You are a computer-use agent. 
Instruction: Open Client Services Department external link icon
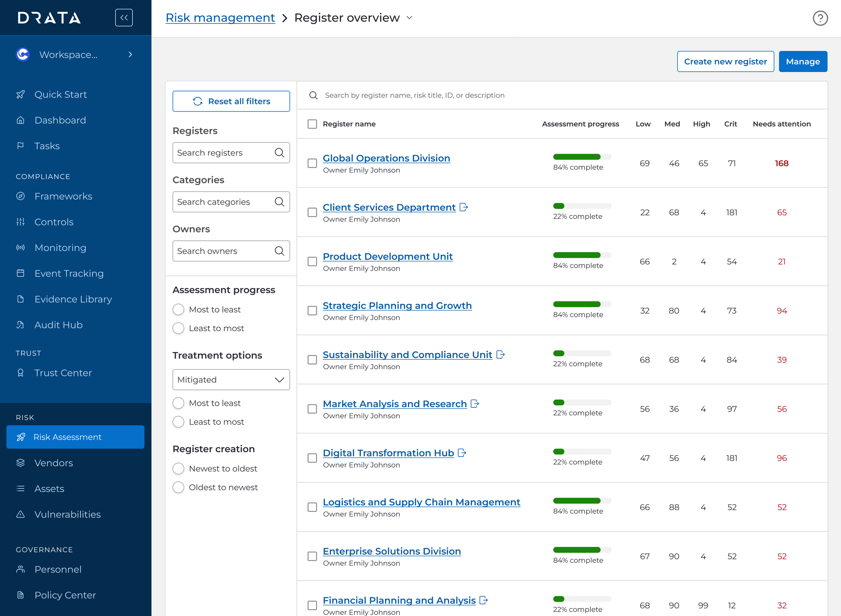point(463,207)
